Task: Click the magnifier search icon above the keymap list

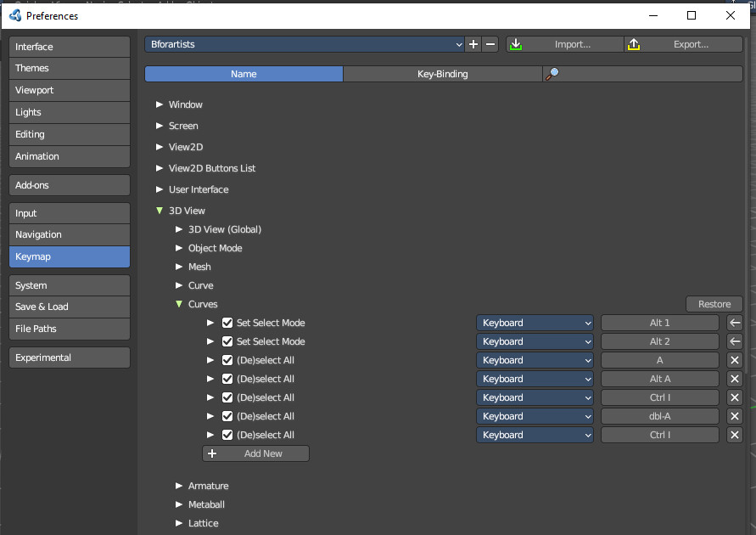Action: click(552, 74)
